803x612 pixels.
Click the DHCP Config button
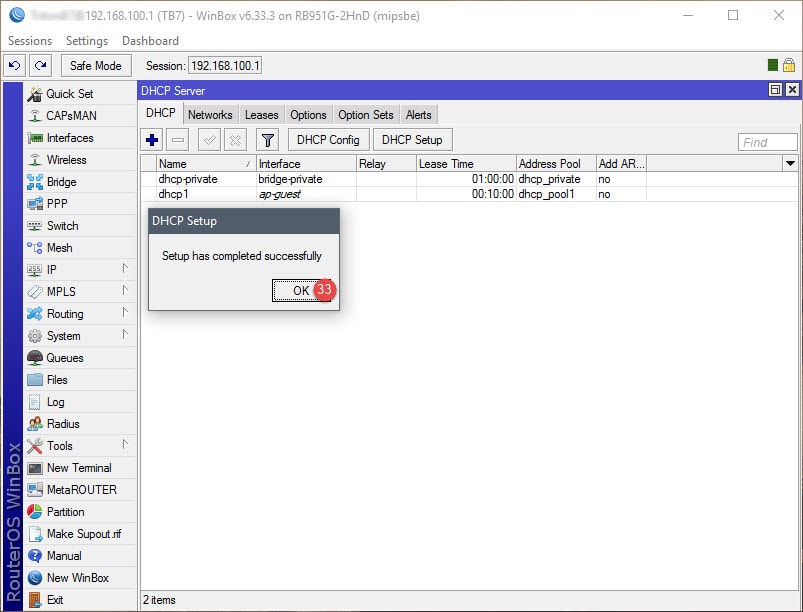click(x=328, y=140)
